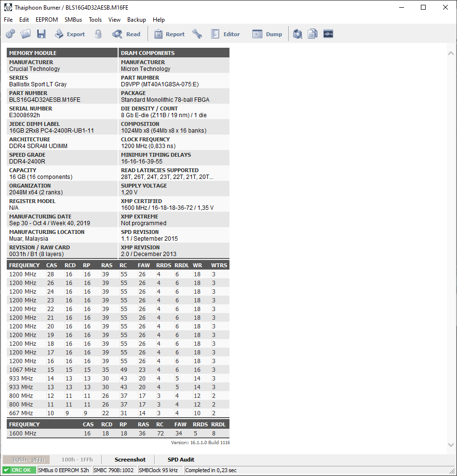
Task: Click the waveform monitor icon
Action: pyautogui.click(x=328, y=34)
